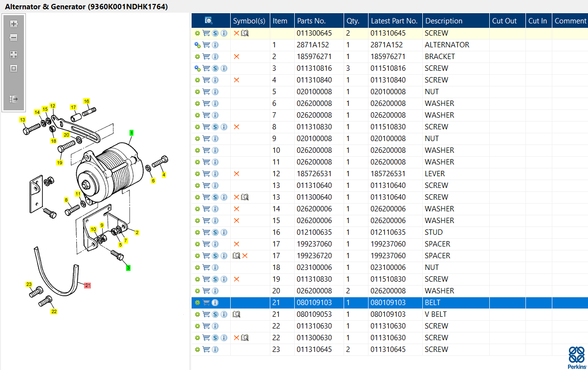This screenshot has width=588, height=370.
Task: Select the BRACKET description cell
Action: pos(456,57)
